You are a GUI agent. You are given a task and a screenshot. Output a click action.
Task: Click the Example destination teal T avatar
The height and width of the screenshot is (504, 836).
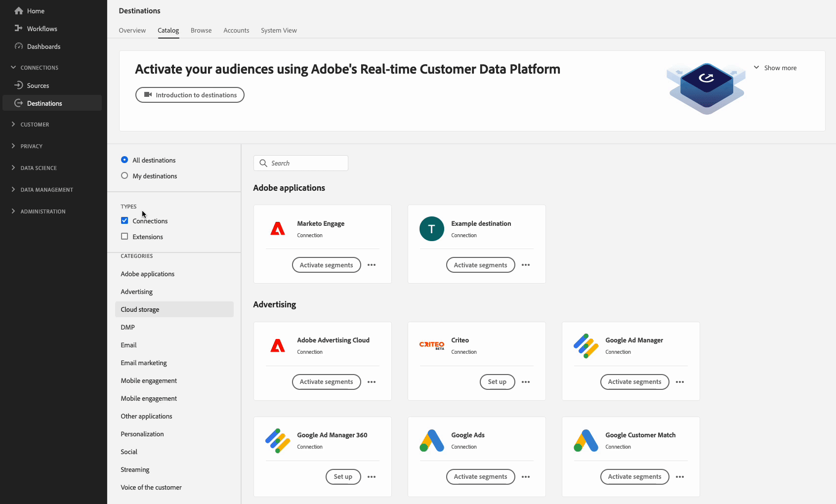(432, 229)
